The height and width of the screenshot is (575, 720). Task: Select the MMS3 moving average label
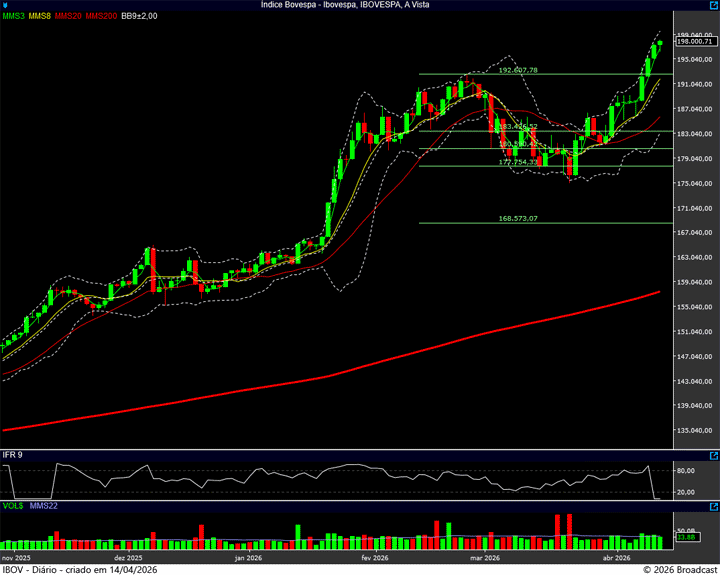(x=13, y=16)
